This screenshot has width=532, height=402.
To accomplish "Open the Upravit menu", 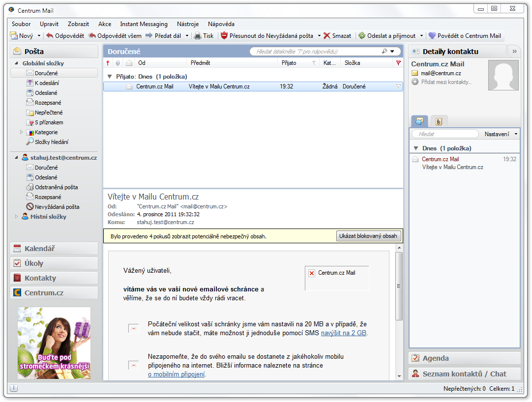I will click(49, 24).
